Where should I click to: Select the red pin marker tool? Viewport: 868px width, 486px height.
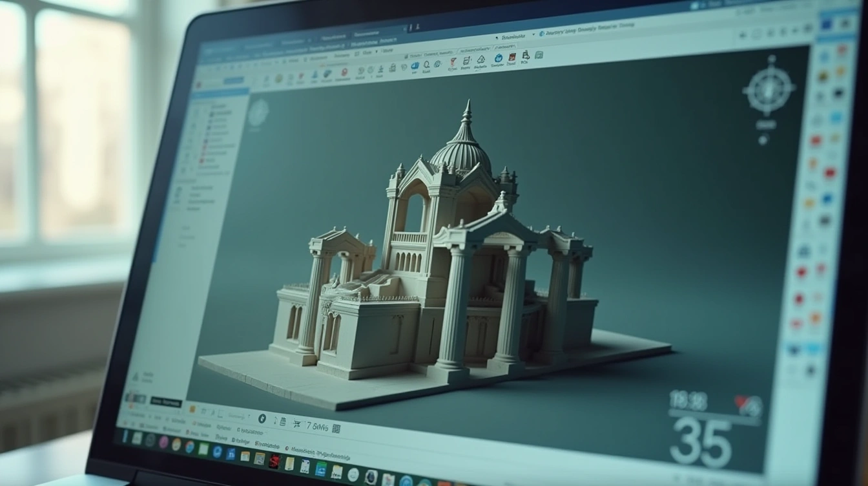[344, 72]
